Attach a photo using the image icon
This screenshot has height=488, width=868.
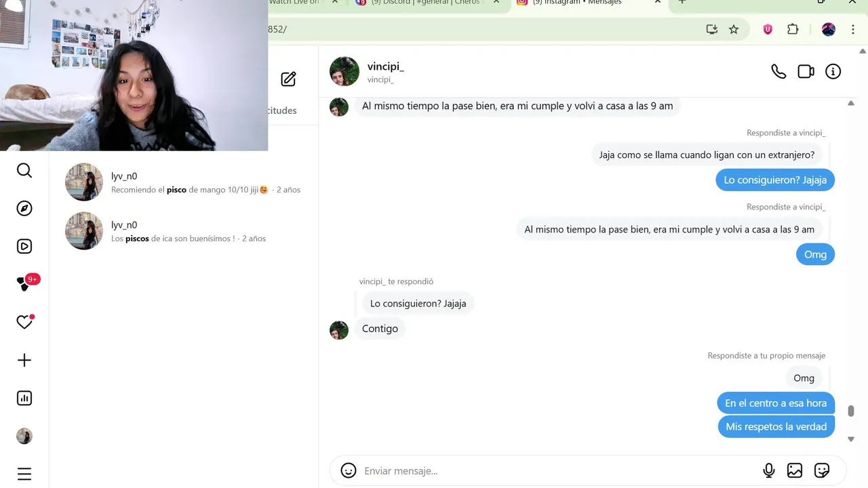(795, 470)
